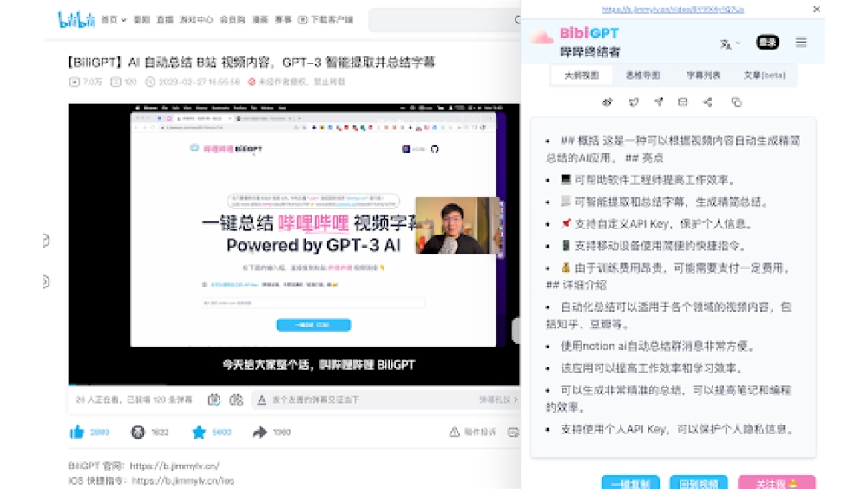Click the search magnifier icon
Screen dimensions: 868x489
(x=517, y=20)
